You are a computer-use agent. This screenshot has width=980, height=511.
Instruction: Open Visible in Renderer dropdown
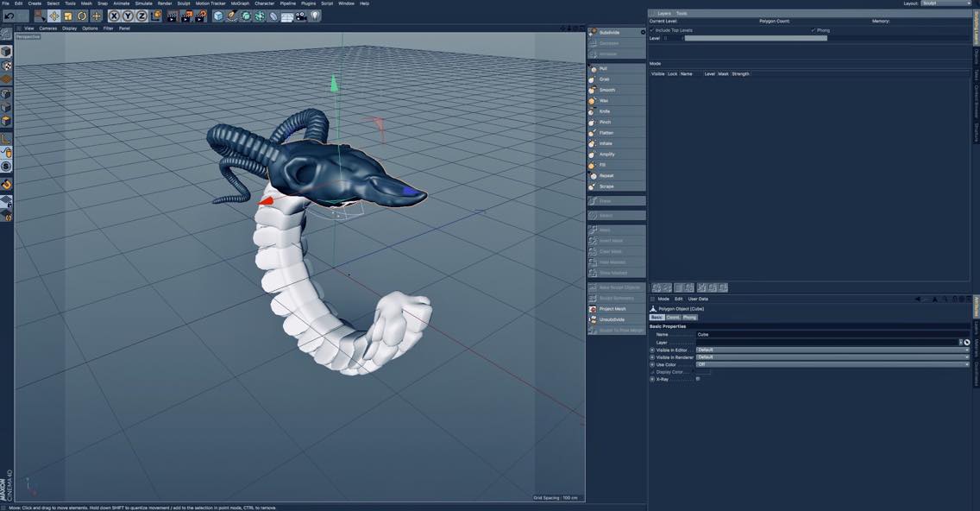pos(832,357)
